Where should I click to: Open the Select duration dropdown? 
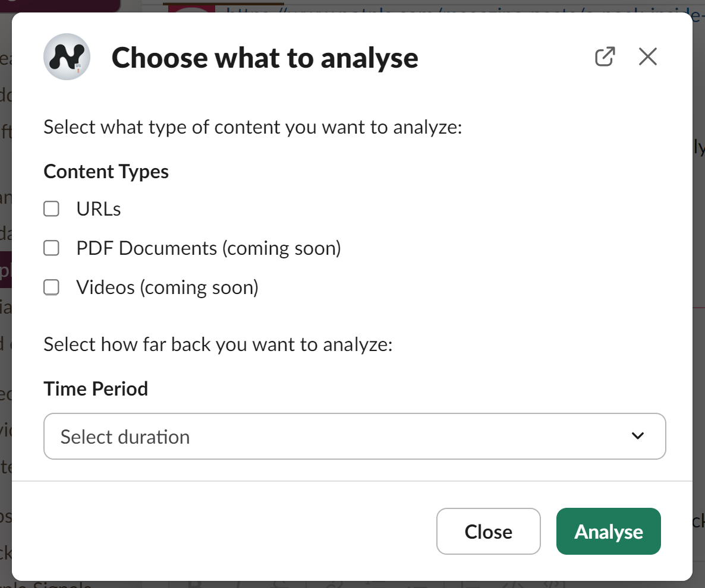click(354, 436)
